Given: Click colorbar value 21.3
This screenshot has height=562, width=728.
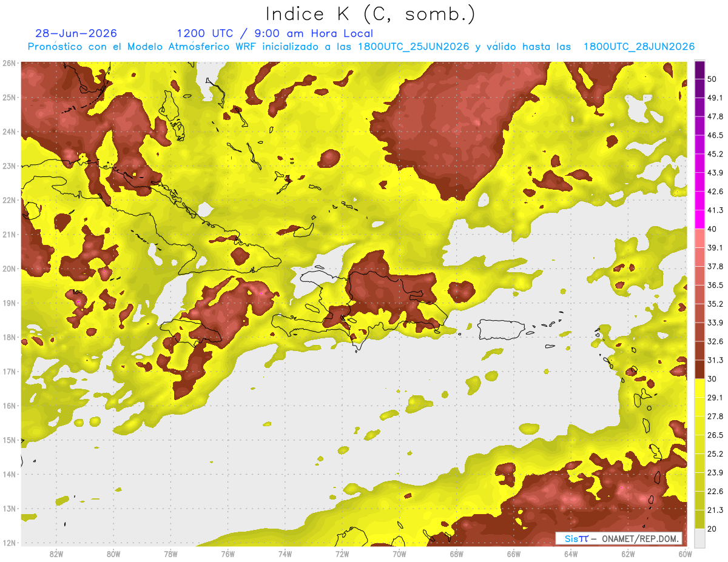Looking at the screenshot, I should (716, 510).
